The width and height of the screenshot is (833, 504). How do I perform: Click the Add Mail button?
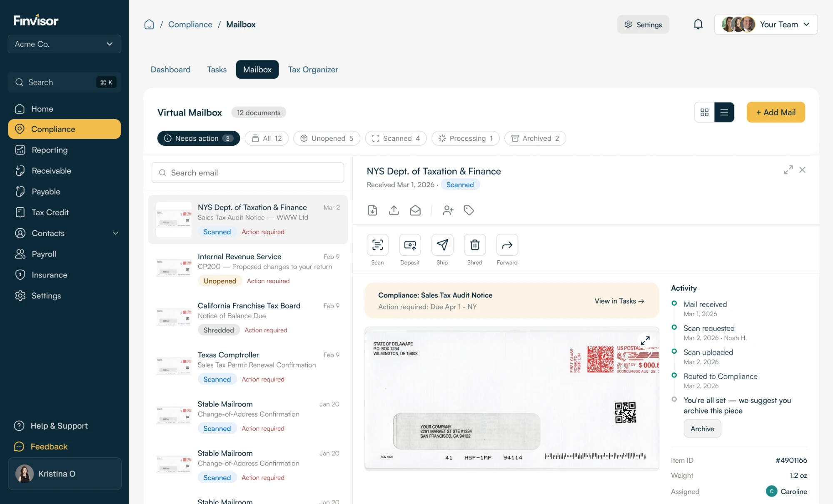coord(776,112)
